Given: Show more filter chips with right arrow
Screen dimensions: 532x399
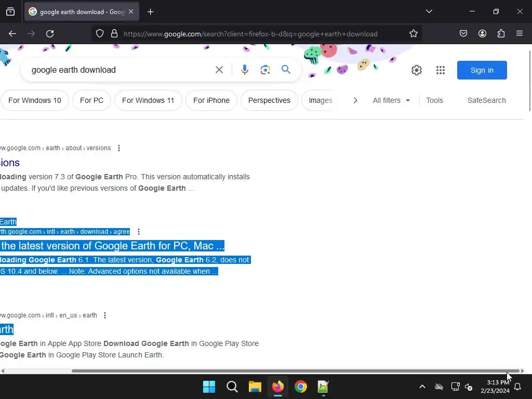Looking at the screenshot, I should point(355,100).
